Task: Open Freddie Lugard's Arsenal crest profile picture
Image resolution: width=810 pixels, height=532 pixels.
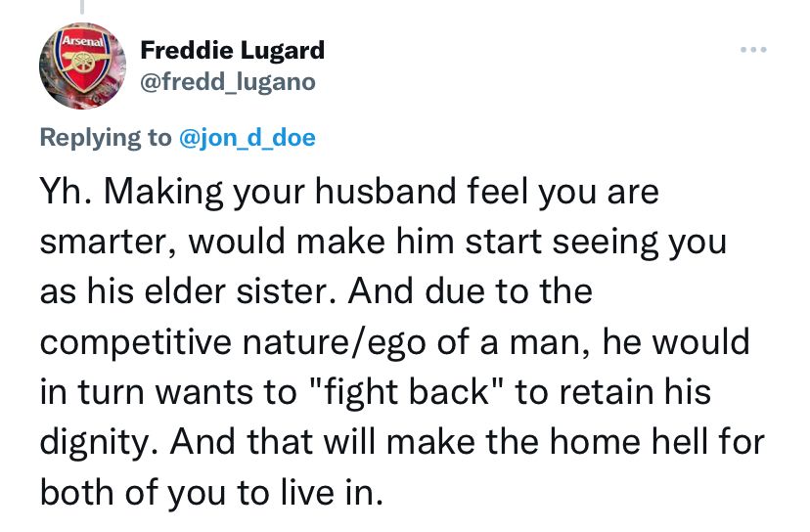Action: click(82, 66)
